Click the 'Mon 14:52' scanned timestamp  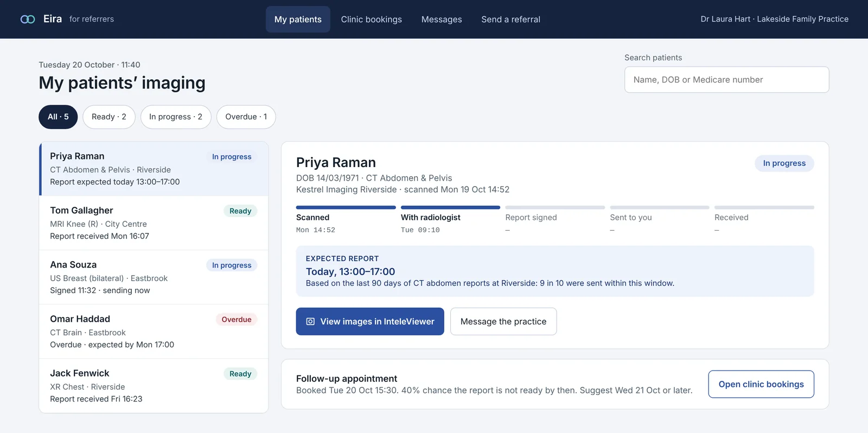click(x=316, y=230)
